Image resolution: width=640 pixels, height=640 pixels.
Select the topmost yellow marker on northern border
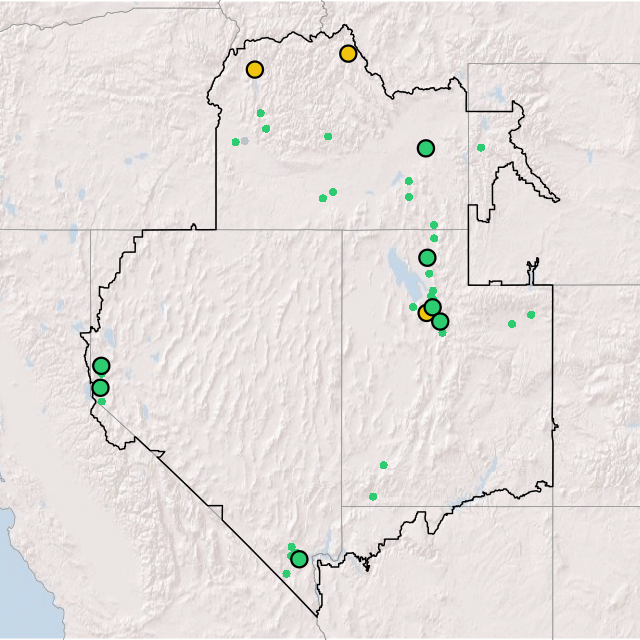coord(348,53)
